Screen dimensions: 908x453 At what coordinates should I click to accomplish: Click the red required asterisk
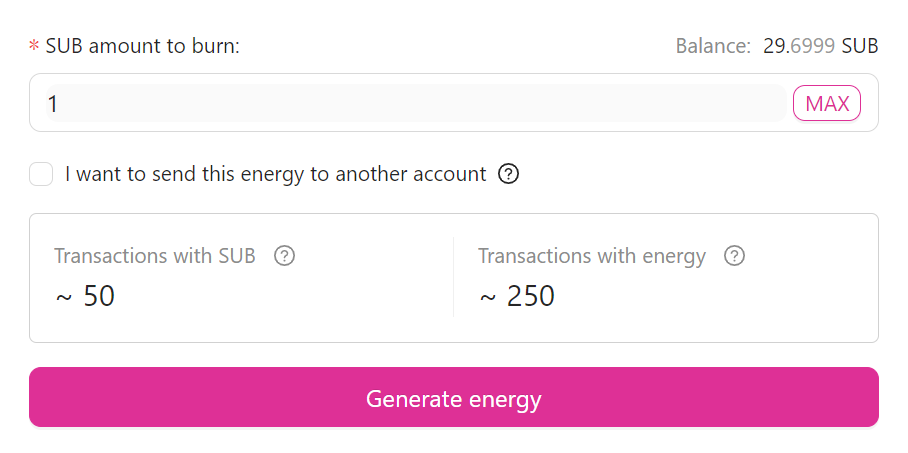click(x=34, y=47)
